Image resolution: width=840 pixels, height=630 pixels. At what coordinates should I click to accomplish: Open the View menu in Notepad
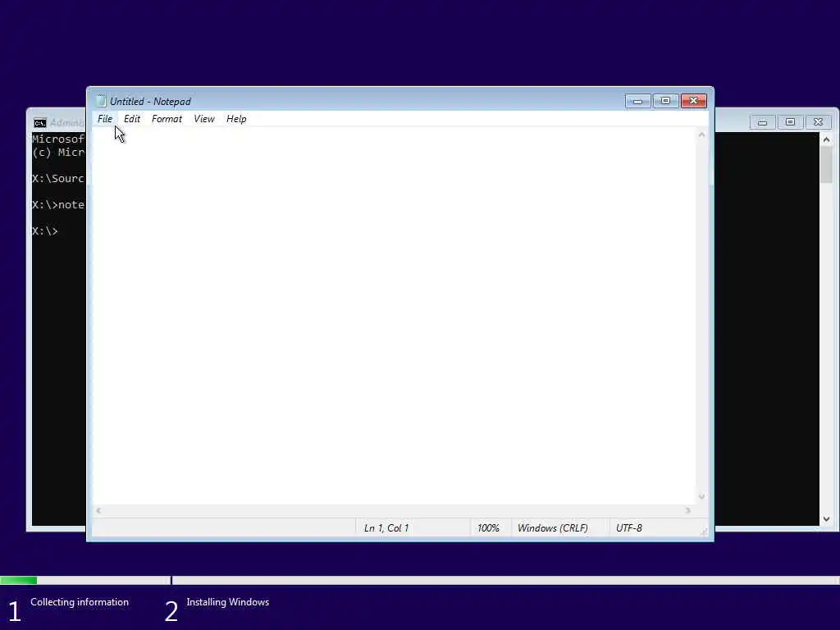[204, 119]
